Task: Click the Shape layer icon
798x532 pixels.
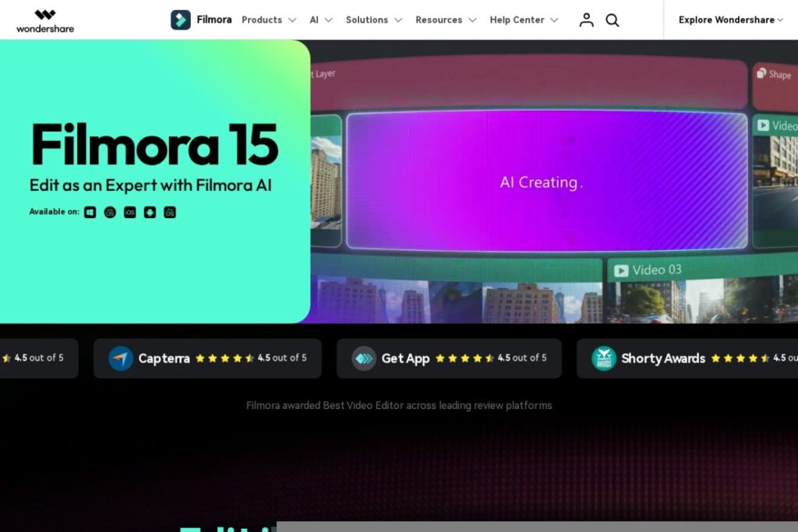Action: click(761, 73)
